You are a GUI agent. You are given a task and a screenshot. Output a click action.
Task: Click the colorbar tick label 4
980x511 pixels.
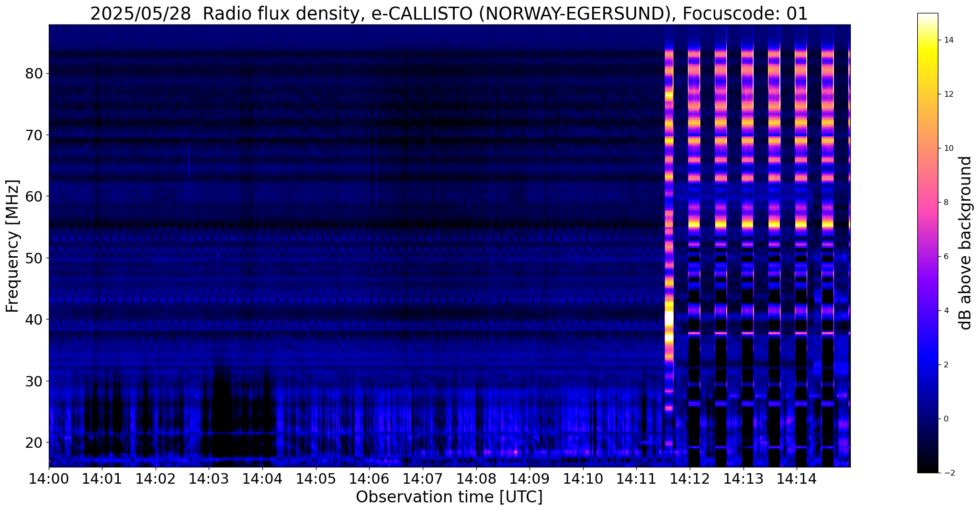point(945,311)
